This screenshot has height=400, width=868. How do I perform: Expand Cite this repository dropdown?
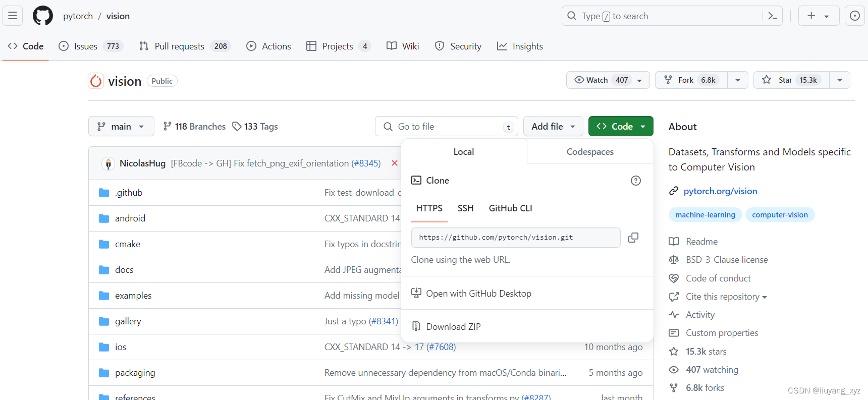point(726,297)
